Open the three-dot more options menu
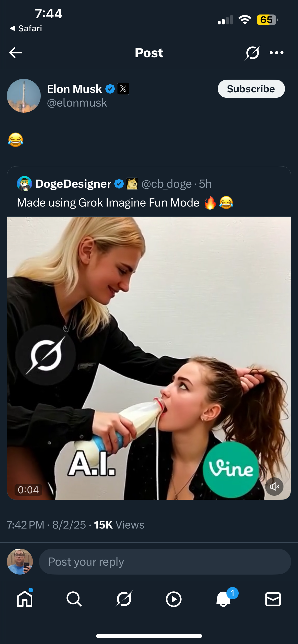The height and width of the screenshot is (644, 298). pyautogui.click(x=277, y=53)
